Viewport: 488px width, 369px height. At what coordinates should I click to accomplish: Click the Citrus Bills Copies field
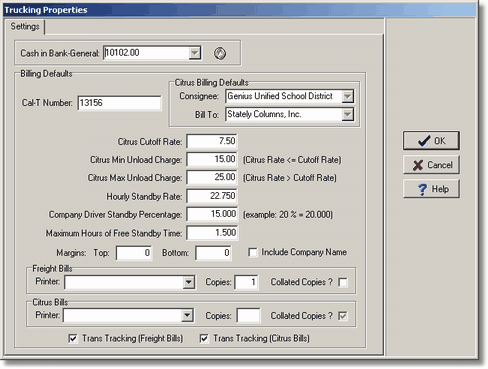(248, 315)
